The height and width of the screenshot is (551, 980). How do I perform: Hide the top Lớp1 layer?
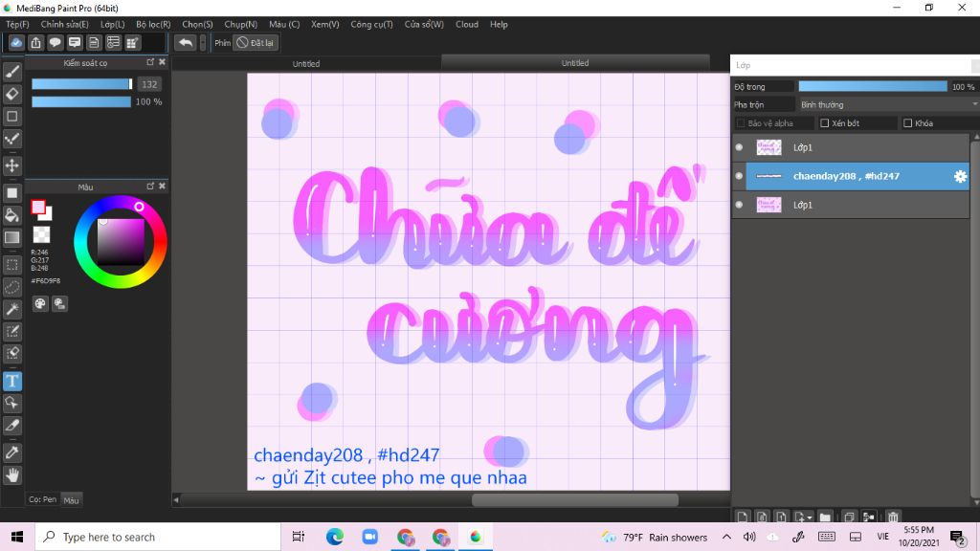pos(739,147)
